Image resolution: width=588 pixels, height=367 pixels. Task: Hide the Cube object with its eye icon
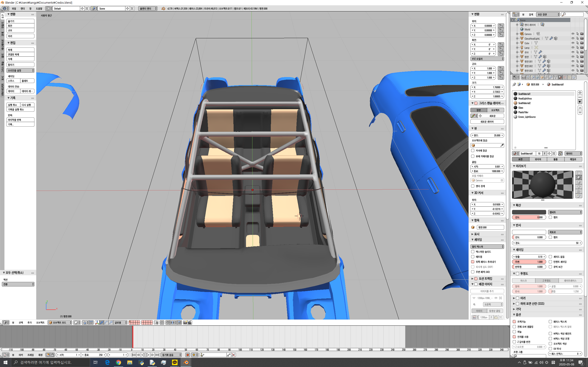click(x=573, y=43)
